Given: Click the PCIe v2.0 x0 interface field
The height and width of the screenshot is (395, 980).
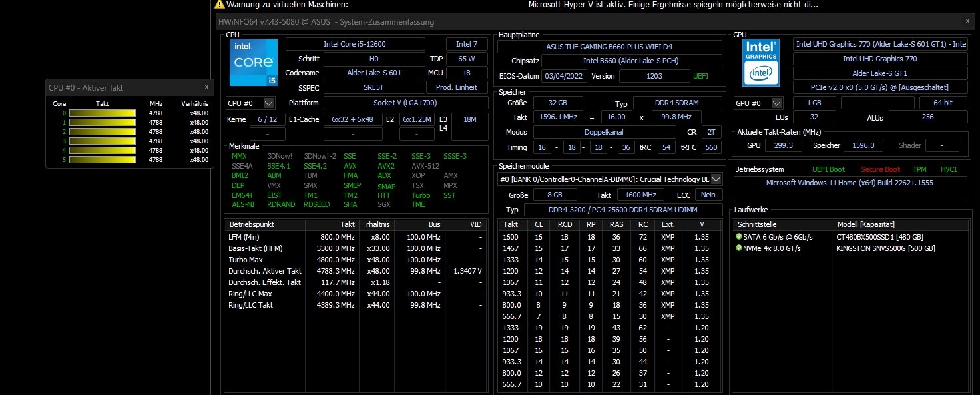Looking at the screenshot, I should click(880, 87).
